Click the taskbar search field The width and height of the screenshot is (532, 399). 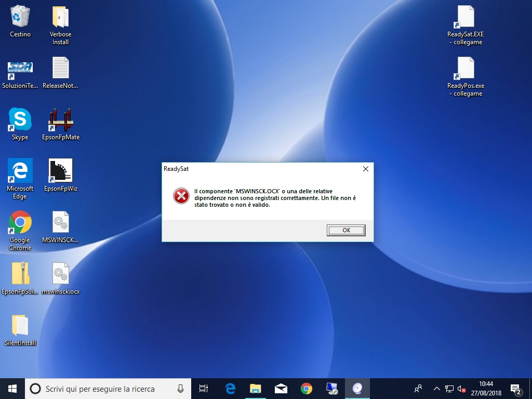pos(108,389)
